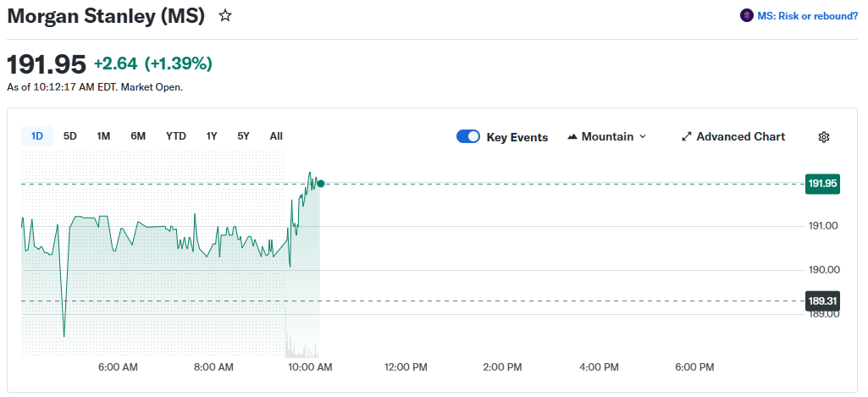The height and width of the screenshot is (397, 868).
Task: Select the All time range
Action: point(276,136)
